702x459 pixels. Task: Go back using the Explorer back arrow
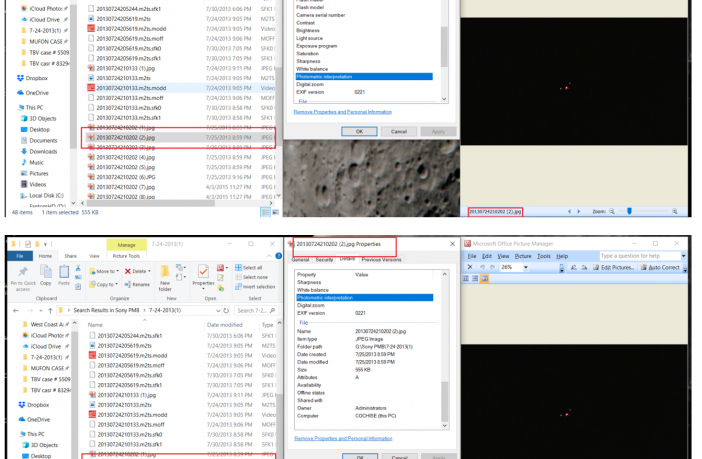point(16,310)
